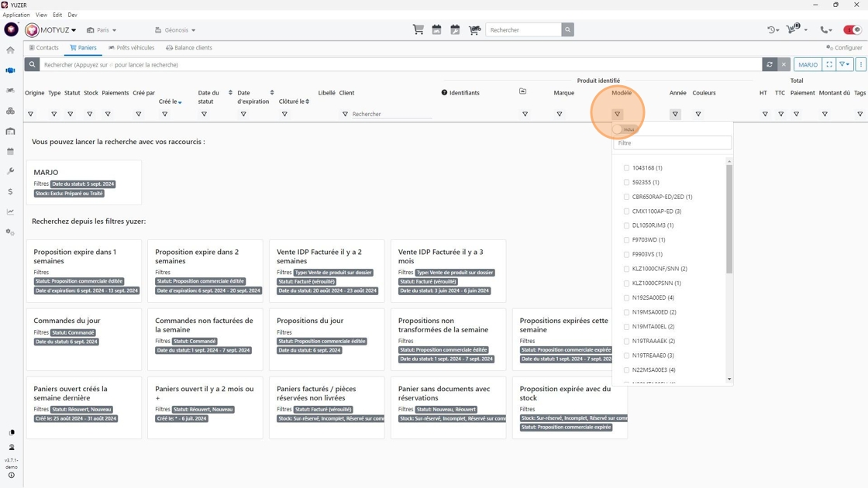Click the MARJO shortcut button in toolbar
Viewport: 868px width, 488px height.
[x=808, y=65]
